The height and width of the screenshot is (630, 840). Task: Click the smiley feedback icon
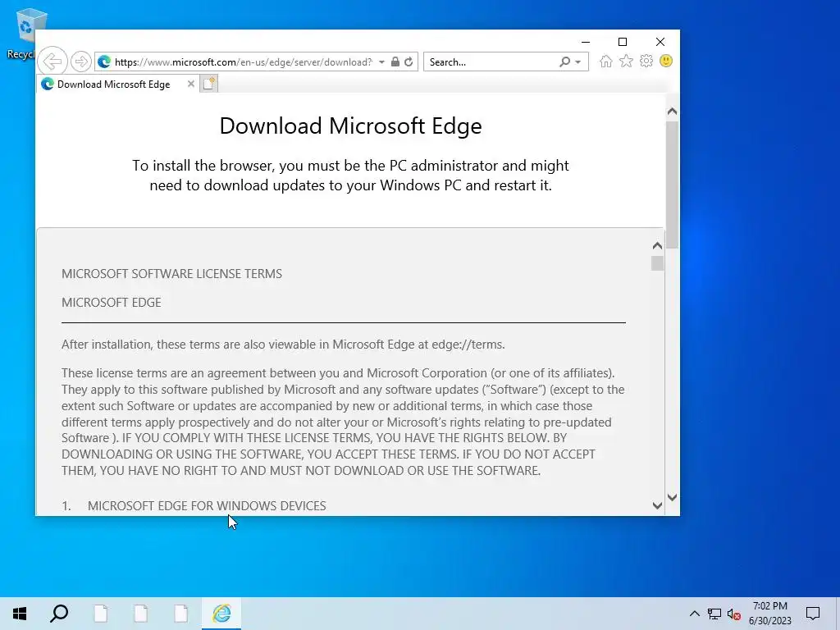tap(666, 61)
